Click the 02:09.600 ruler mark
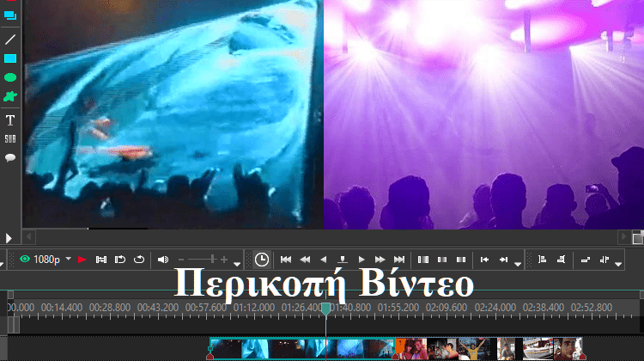The width and height of the screenshot is (644, 361). [x=447, y=308]
